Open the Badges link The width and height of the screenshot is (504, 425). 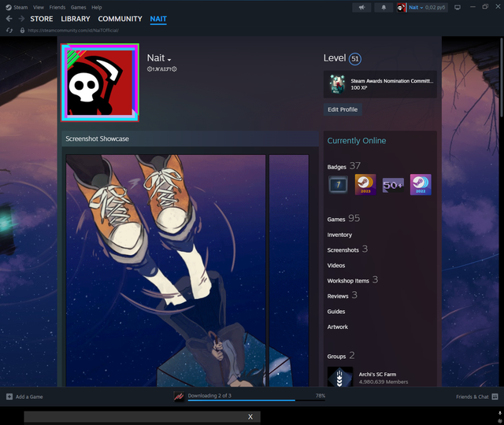click(x=336, y=167)
